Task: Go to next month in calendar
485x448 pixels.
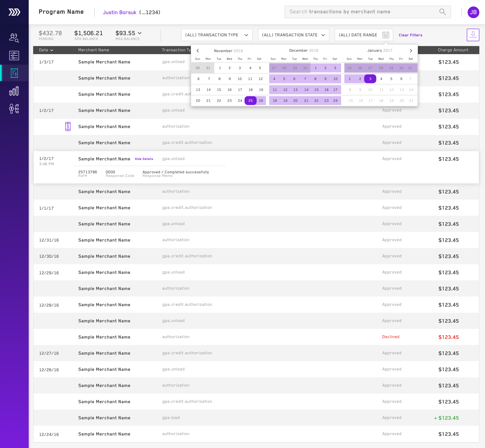Action: click(411, 51)
